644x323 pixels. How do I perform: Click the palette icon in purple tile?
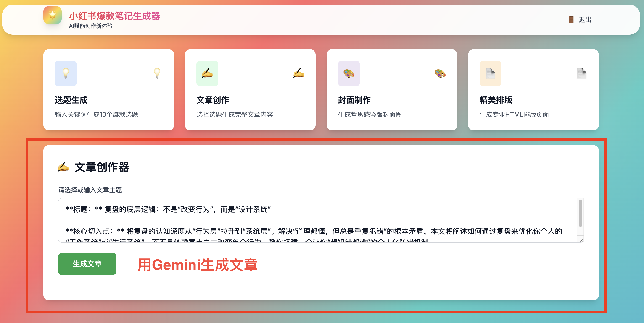tap(349, 73)
